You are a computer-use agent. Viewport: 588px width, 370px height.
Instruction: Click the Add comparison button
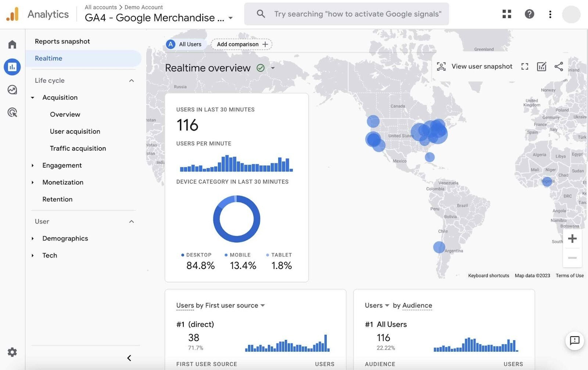pos(241,44)
